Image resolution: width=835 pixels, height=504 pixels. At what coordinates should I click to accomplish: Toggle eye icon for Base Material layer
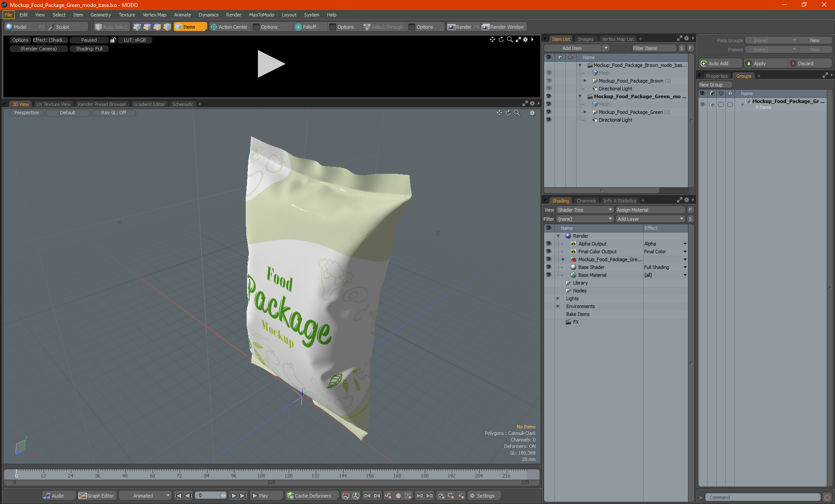tap(549, 275)
